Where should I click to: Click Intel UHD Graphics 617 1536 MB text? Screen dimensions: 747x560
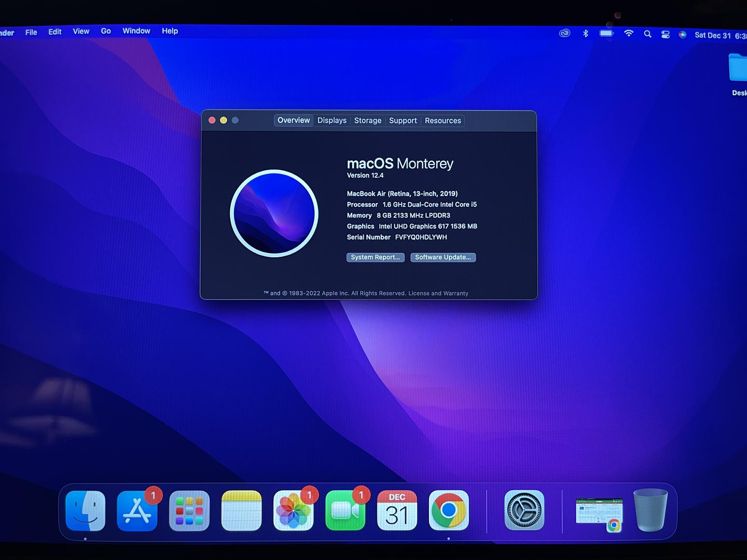(x=428, y=226)
